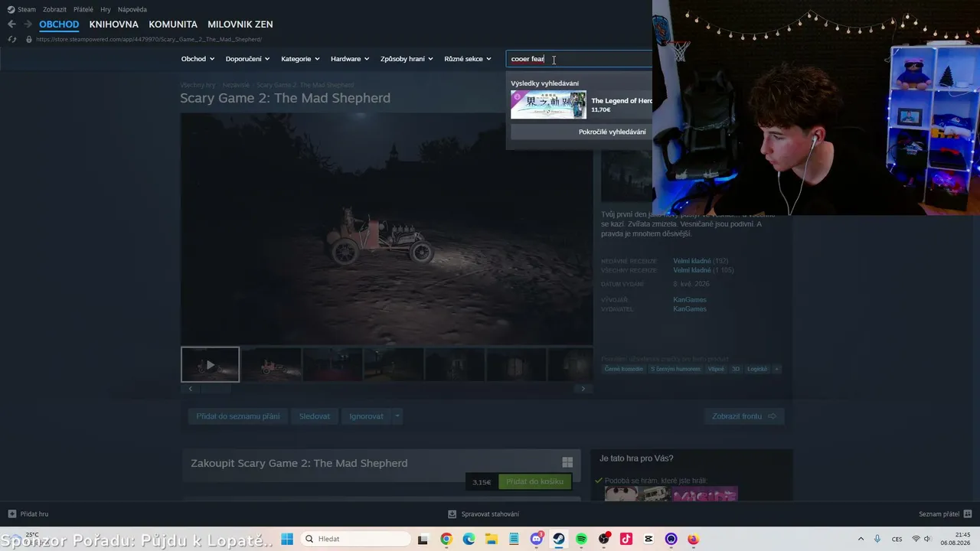Reload the store page with the refresh icon
980x551 pixels.
click(12, 39)
